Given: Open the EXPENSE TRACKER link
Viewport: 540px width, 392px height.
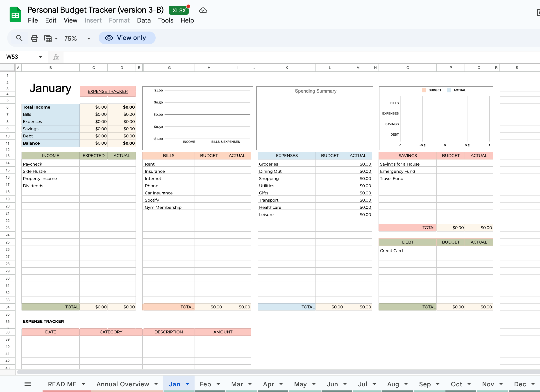Looking at the screenshot, I should coord(108,91).
